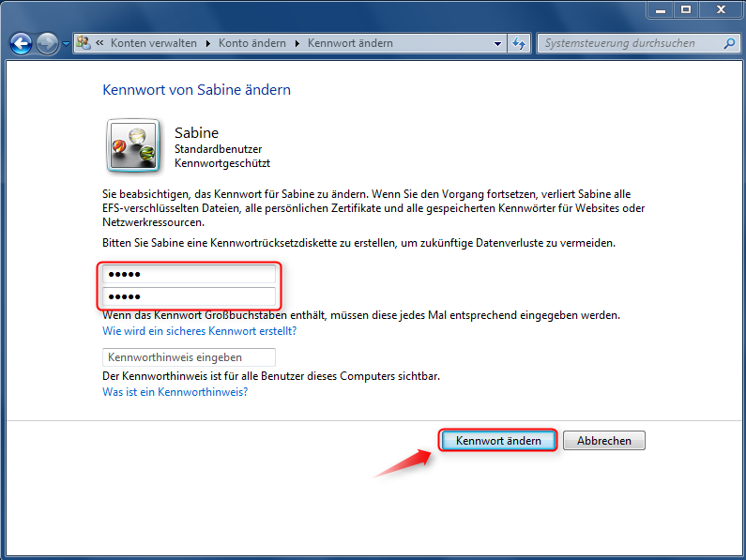Click Sabine's account picture
746x560 pixels.
click(x=133, y=145)
